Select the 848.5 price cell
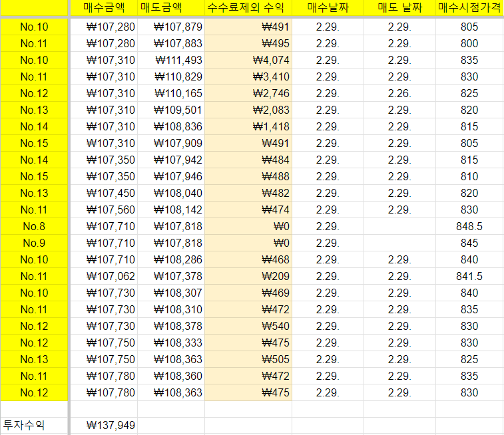Viewport: 504px width, 435px height. tap(469, 226)
